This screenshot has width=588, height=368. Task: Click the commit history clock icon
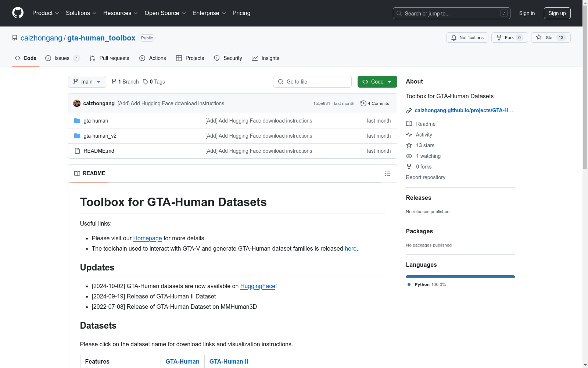click(363, 103)
